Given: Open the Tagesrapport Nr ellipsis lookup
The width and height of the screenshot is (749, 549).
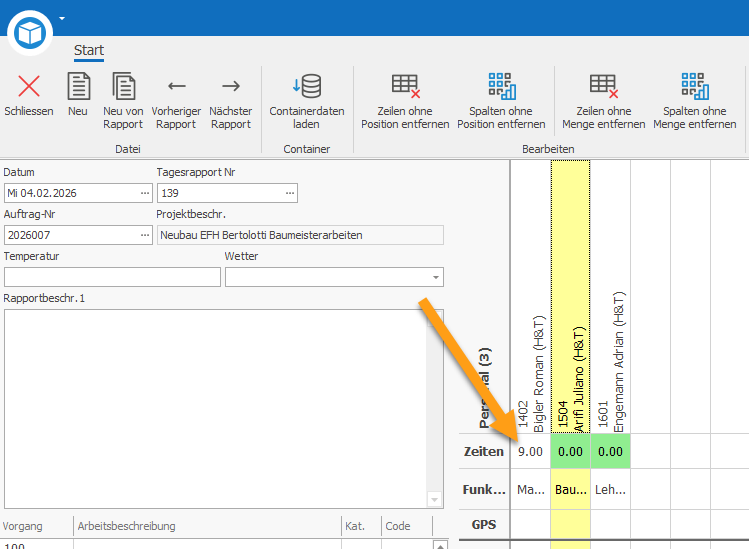Looking at the screenshot, I should pos(290,193).
